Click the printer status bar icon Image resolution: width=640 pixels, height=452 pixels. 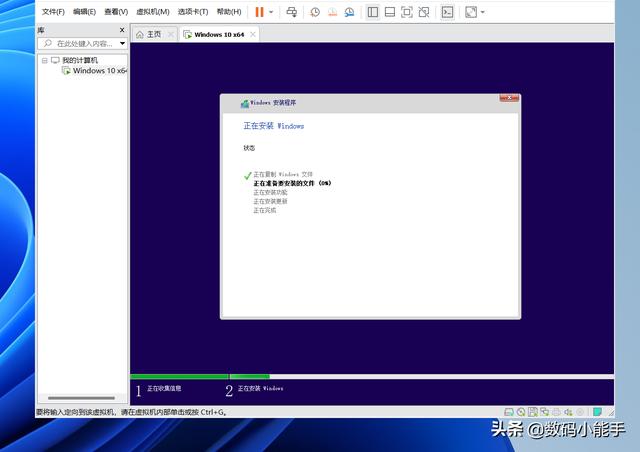556,412
